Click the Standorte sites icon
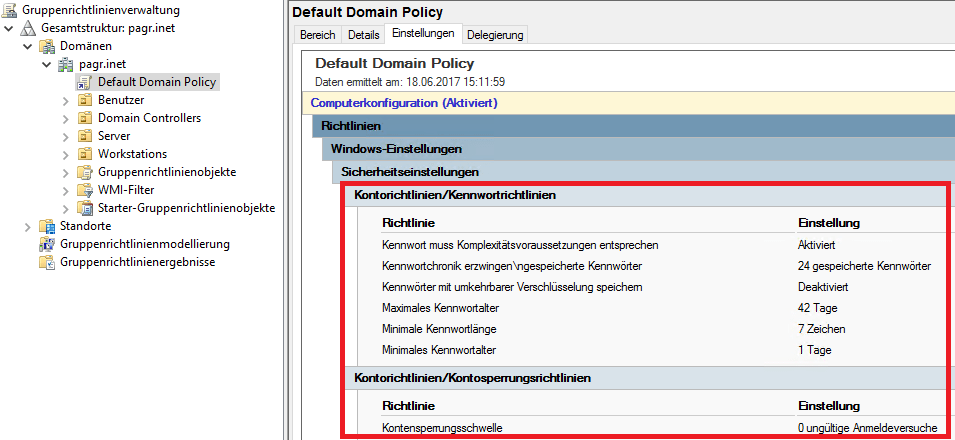The height and width of the screenshot is (440, 955). pos(46,226)
